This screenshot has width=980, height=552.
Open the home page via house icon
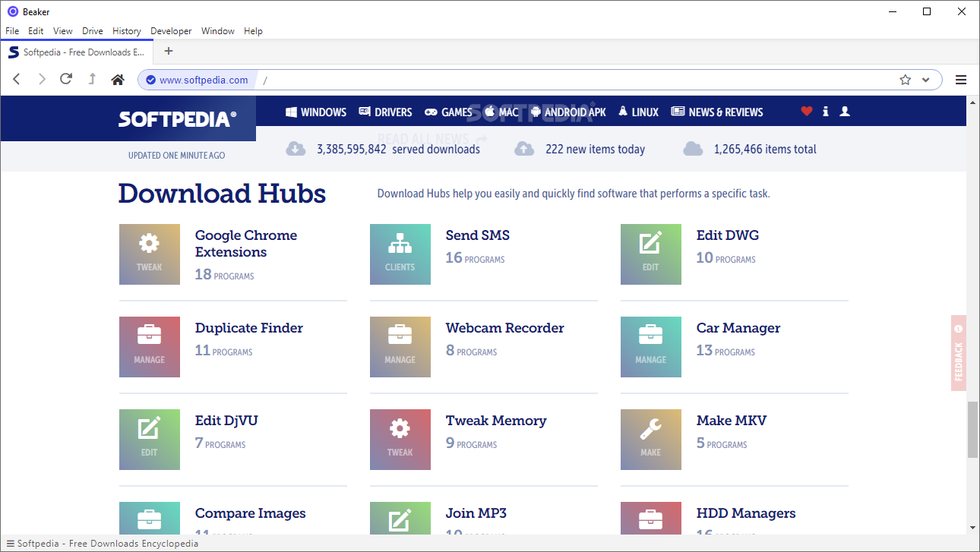(x=117, y=79)
